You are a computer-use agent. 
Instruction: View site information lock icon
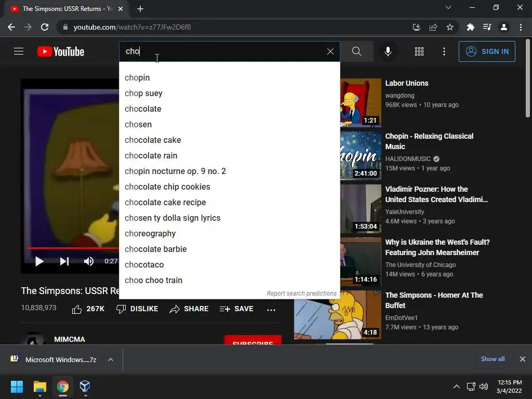65,27
